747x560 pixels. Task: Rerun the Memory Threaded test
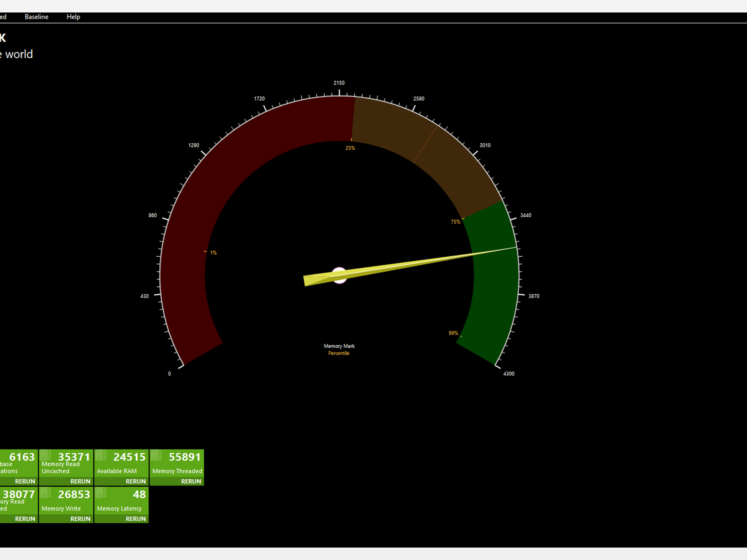(191, 481)
